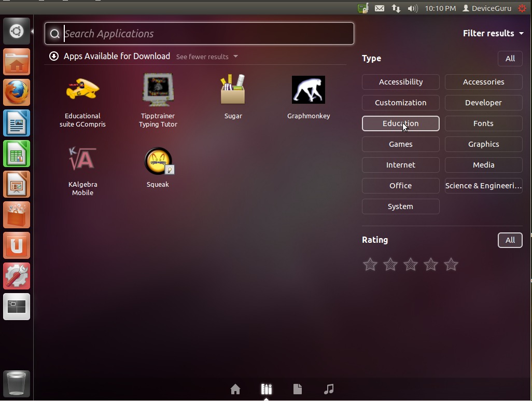Toggle the Developer type filter
Viewport: 532px width, 401px height.
tap(483, 103)
